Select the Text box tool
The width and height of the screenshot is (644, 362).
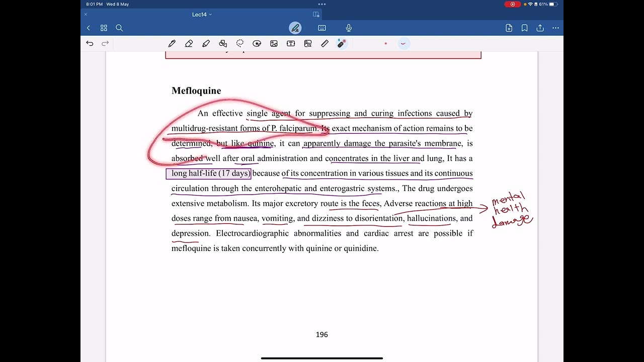[291, 44]
